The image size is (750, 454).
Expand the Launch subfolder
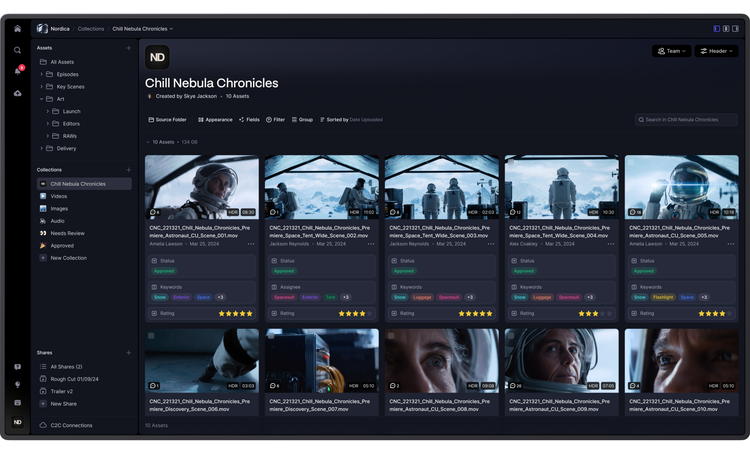(48, 111)
